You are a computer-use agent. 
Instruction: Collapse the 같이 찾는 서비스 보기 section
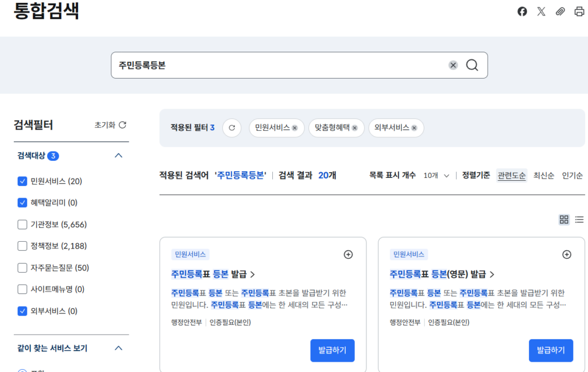click(x=119, y=348)
